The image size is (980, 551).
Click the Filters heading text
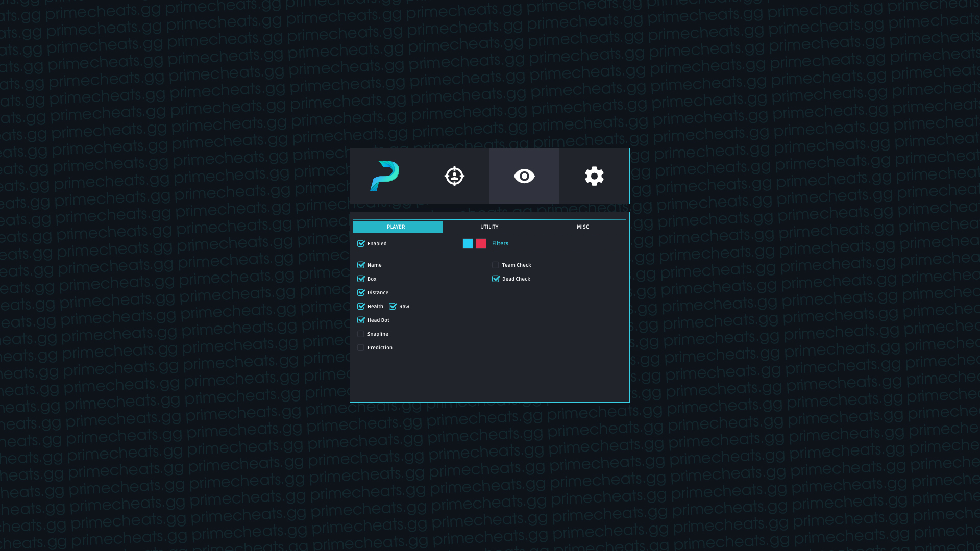pyautogui.click(x=500, y=244)
